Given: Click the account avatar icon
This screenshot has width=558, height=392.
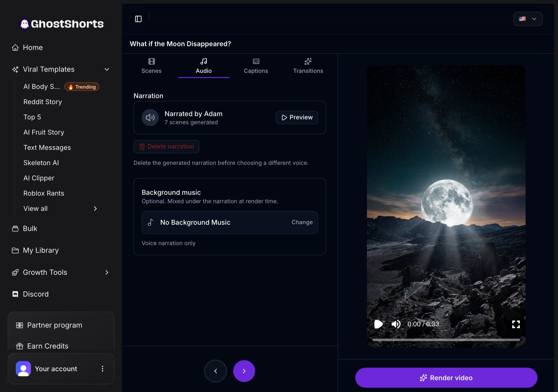Looking at the screenshot, I should tap(23, 369).
